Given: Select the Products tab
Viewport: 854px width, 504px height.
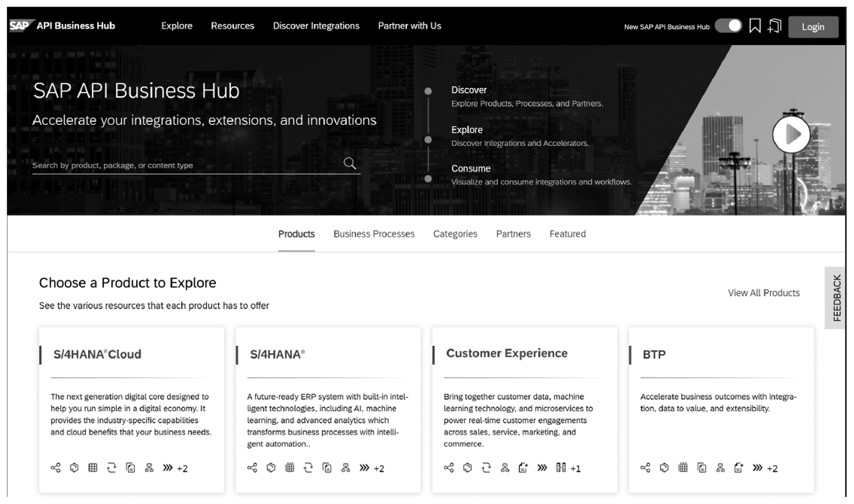Looking at the screenshot, I should (296, 234).
